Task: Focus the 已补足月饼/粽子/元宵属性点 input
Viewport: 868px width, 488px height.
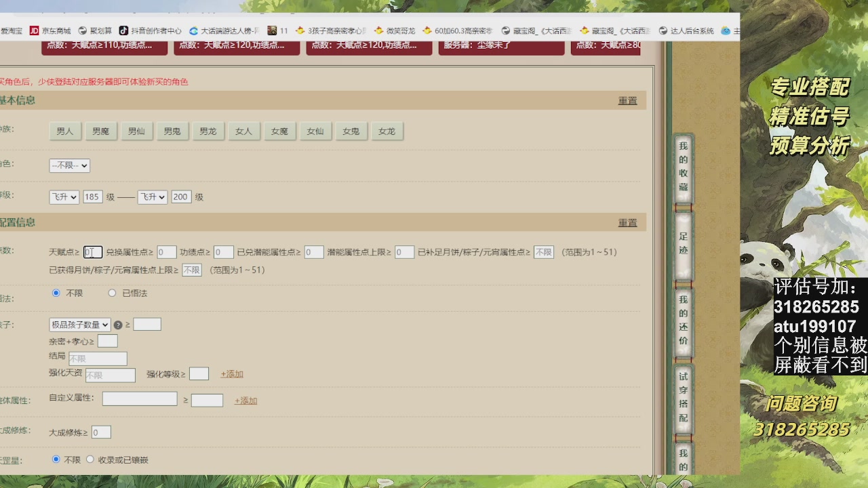Action: coord(544,252)
